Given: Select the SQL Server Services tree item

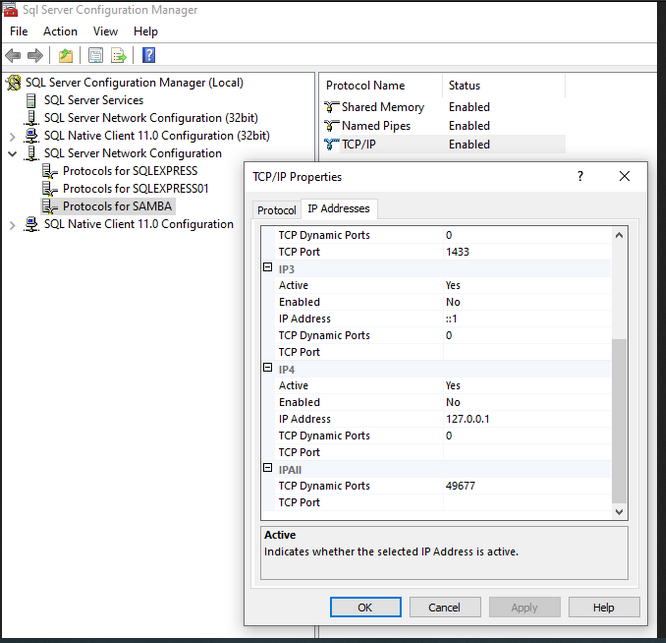Looking at the screenshot, I should point(94,100).
